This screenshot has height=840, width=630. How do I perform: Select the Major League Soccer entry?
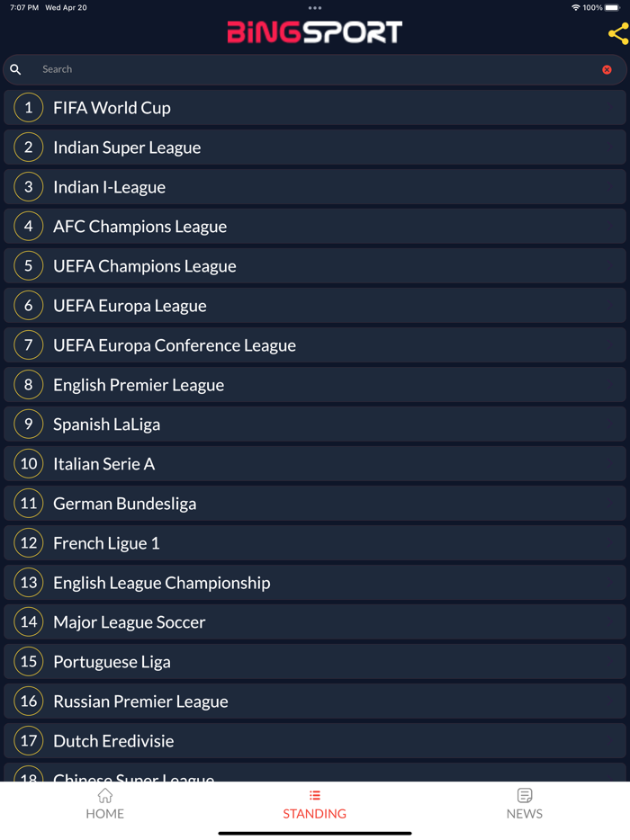pos(315,621)
